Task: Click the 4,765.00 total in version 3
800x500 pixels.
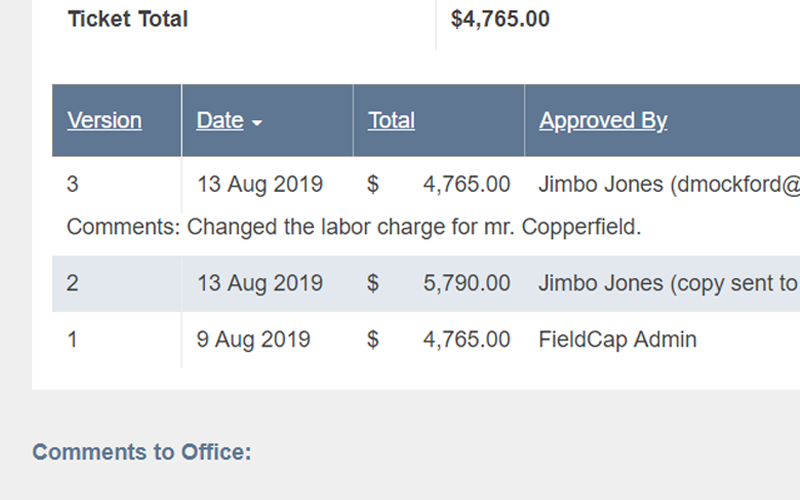Action: pos(466,184)
